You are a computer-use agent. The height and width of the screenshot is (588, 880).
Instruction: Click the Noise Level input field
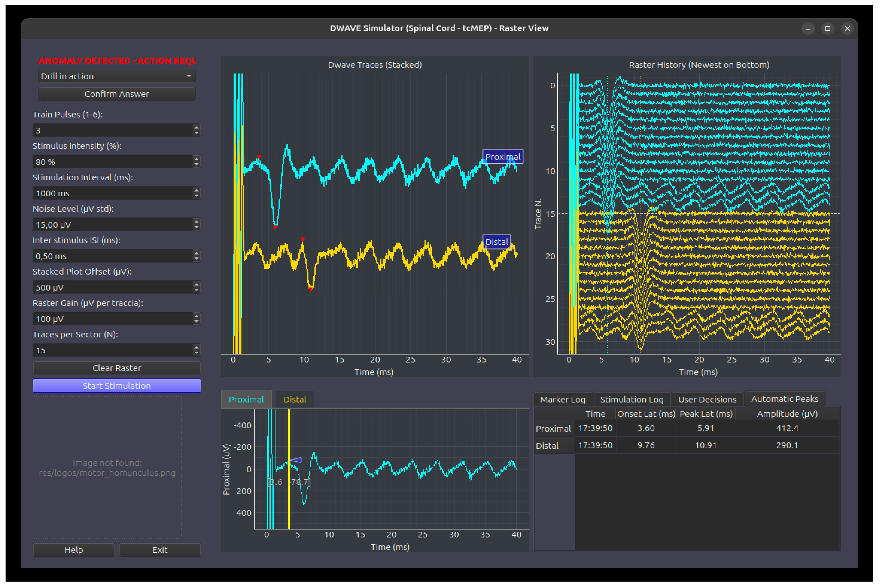[x=113, y=225]
